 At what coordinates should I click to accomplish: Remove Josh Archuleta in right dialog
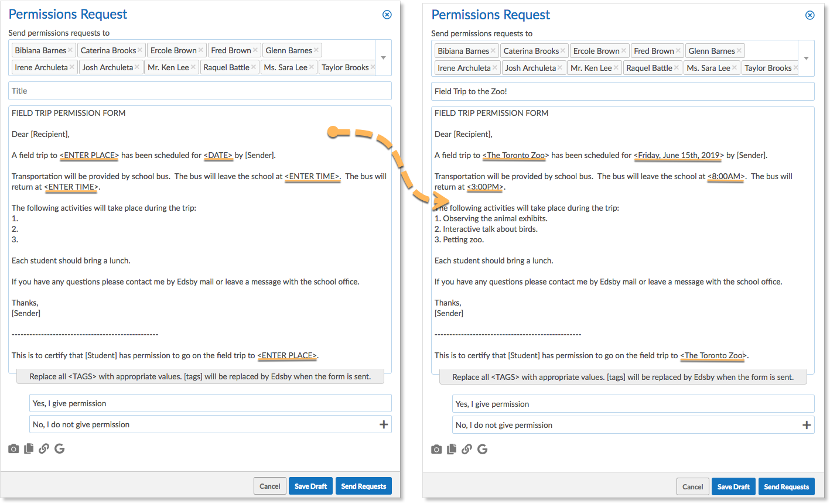[560, 68]
